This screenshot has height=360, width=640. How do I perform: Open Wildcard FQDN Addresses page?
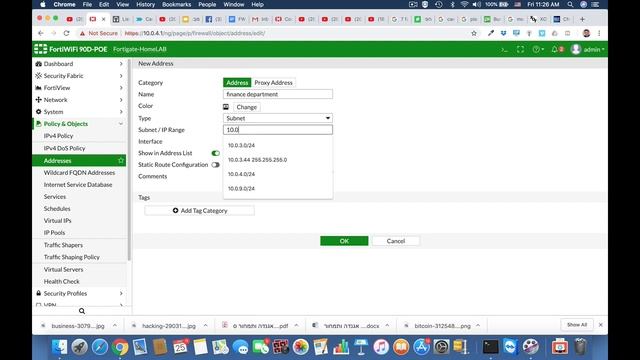tap(79, 173)
